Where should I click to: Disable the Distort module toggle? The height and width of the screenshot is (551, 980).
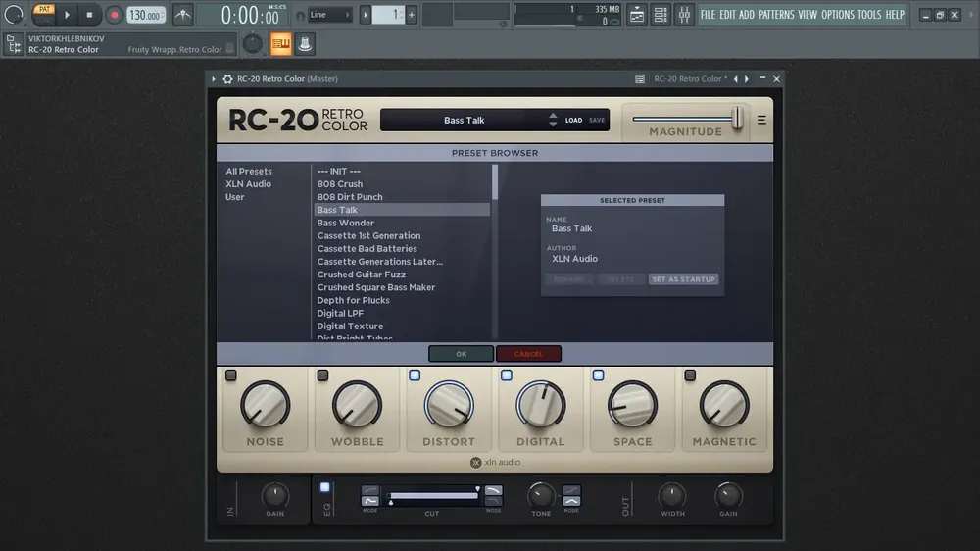click(x=415, y=376)
